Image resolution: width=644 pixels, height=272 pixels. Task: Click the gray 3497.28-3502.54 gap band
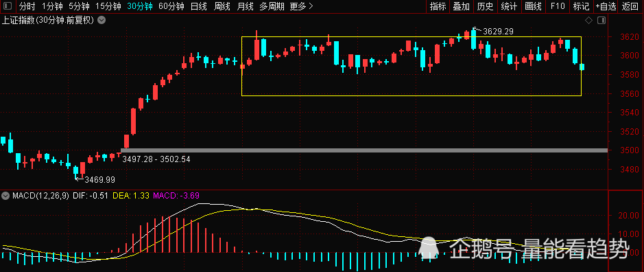click(x=364, y=150)
